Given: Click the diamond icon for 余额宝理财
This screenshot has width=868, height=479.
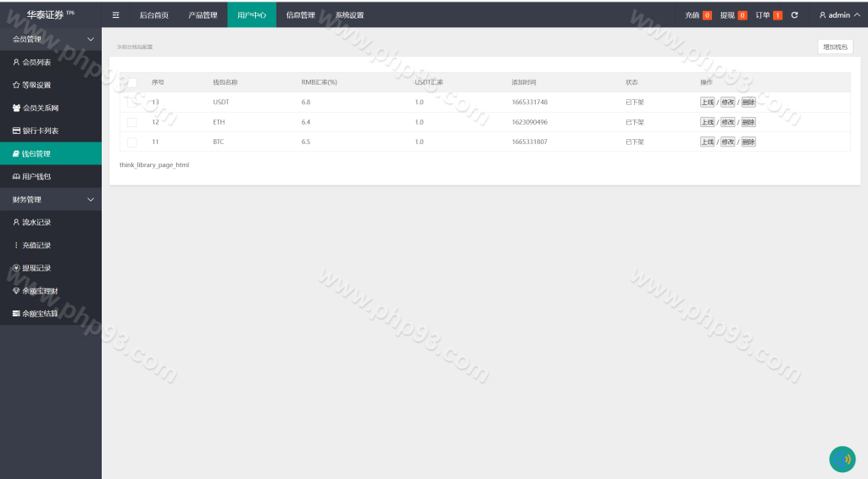Looking at the screenshot, I should point(16,291).
